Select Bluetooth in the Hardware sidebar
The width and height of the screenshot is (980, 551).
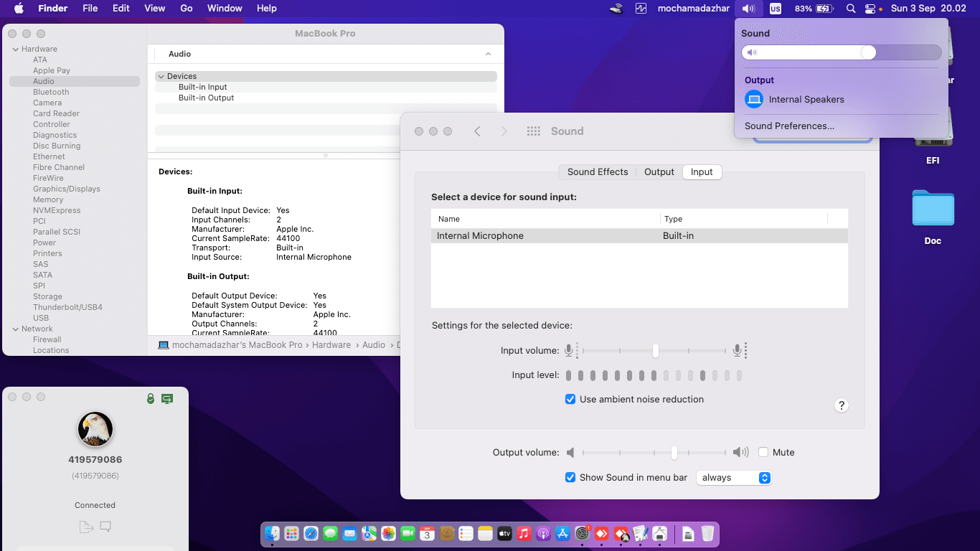click(x=51, y=92)
